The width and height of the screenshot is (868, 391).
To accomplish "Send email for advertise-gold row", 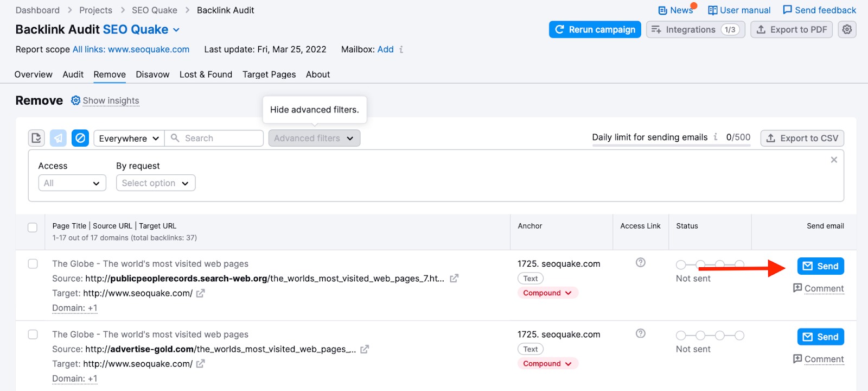I will click(821, 337).
